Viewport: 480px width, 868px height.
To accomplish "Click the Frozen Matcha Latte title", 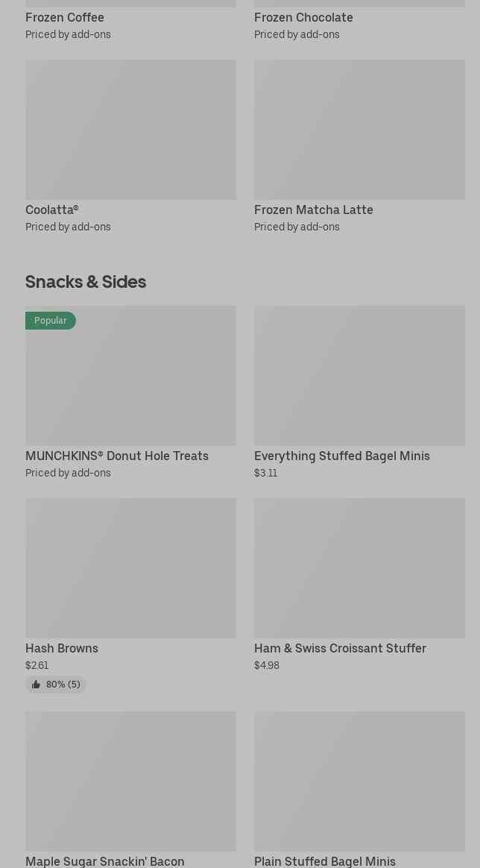I will pos(314,210).
